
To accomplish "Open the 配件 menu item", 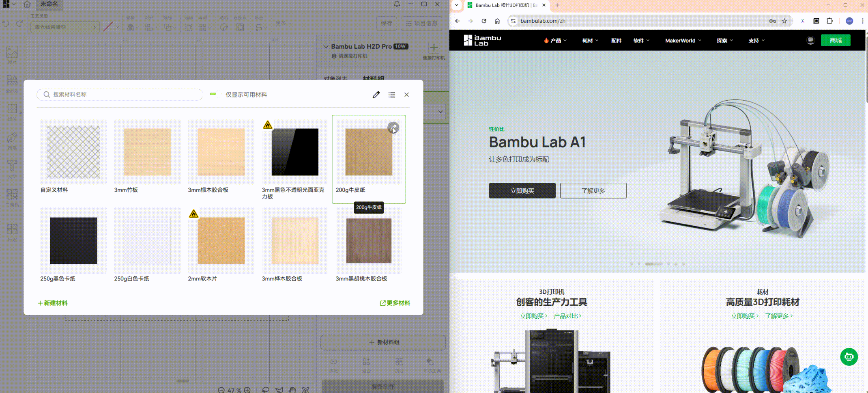I will (x=616, y=41).
